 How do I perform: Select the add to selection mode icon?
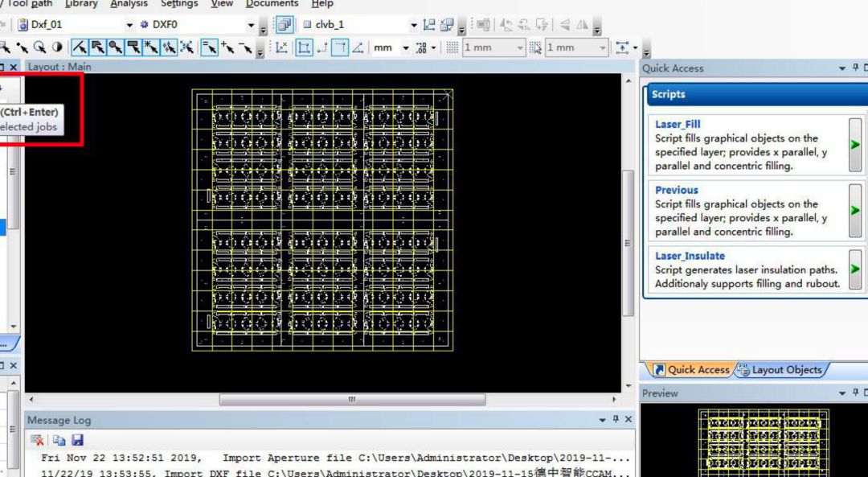tap(227, 47)
